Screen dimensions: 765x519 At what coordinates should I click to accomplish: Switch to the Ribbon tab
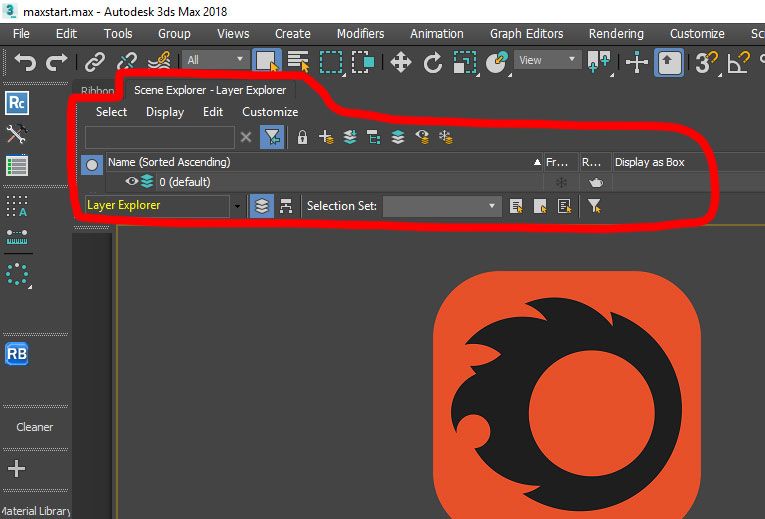97,91
